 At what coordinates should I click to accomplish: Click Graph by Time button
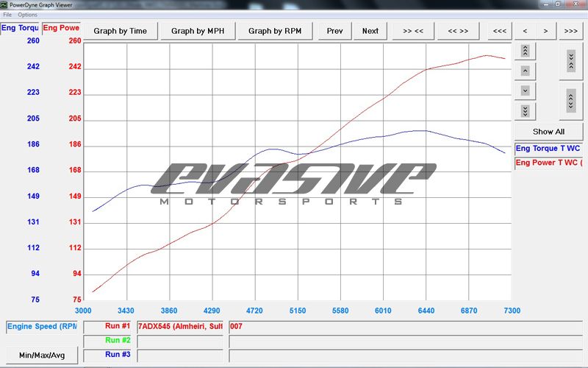tap(120, 31)
